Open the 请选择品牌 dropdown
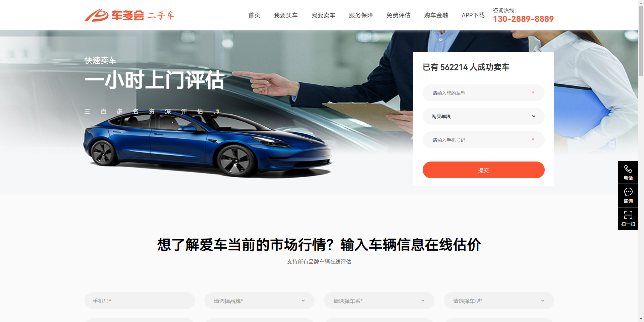The image size is (644, 322). point(259,301)
